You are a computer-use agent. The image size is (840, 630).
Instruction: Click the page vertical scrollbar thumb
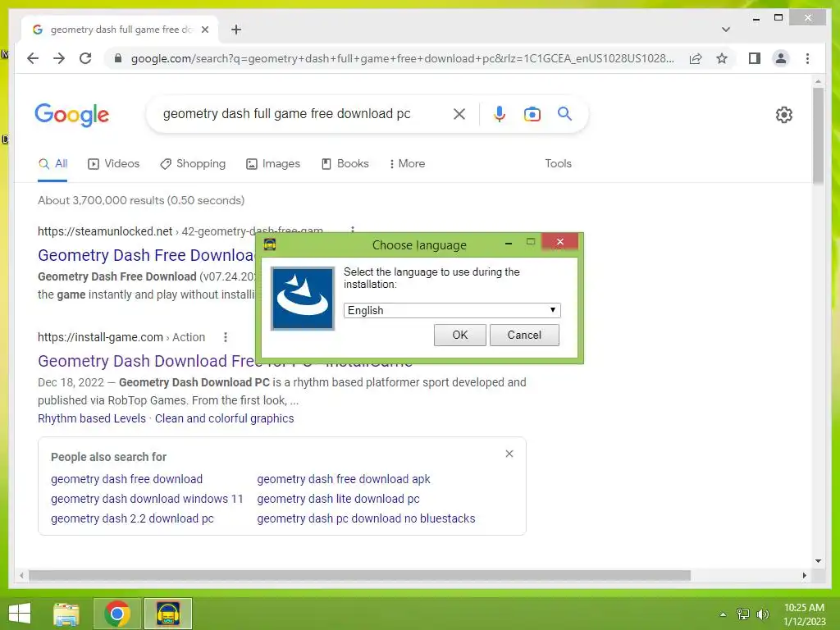click(818, 136)
